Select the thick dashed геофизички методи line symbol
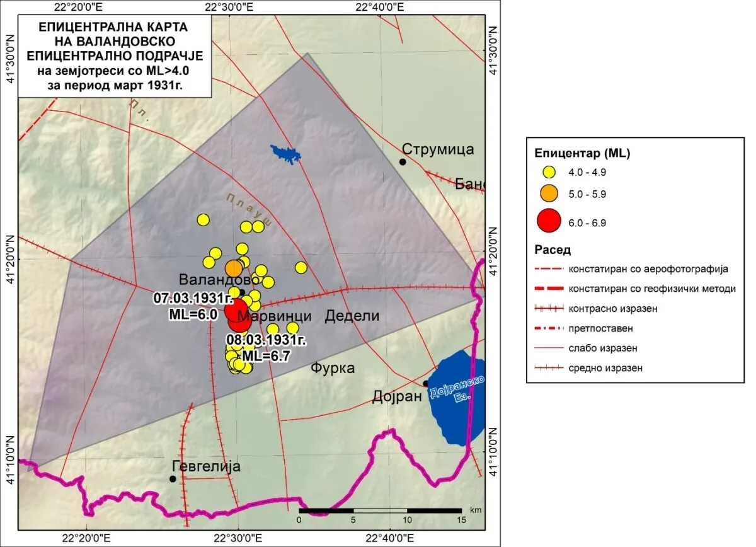Viewport: 756px width, 547px height. click(547, 289)
